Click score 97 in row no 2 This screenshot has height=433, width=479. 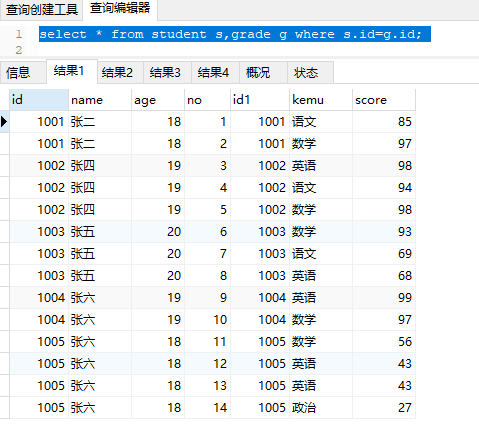coord(384,144)
